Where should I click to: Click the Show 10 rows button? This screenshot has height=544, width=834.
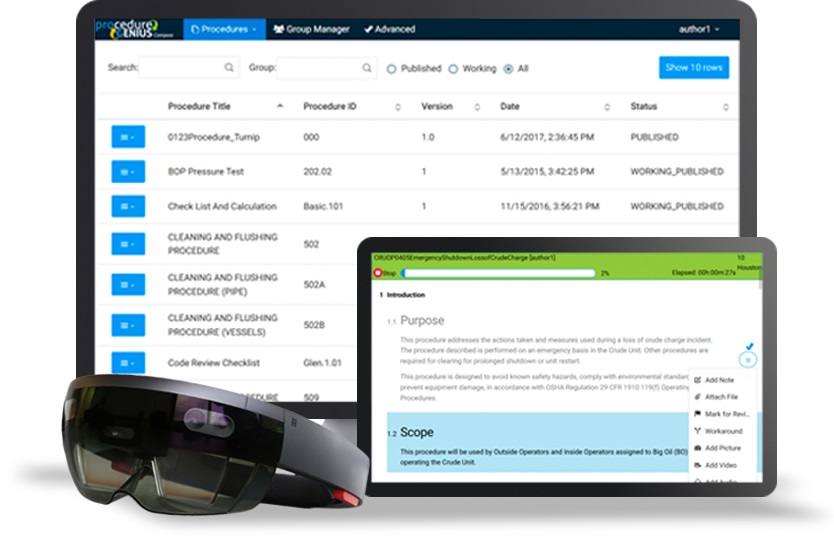tap(694, 68)
